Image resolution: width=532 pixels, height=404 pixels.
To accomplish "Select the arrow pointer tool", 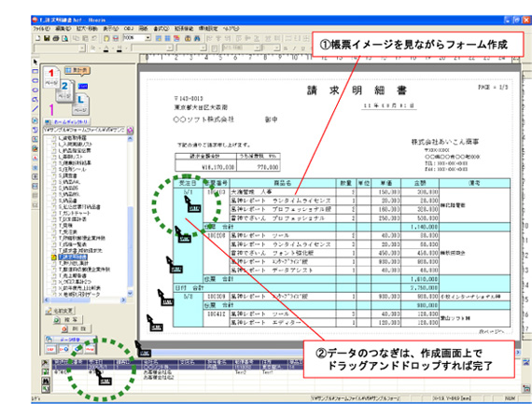I will tap(35, 63).
